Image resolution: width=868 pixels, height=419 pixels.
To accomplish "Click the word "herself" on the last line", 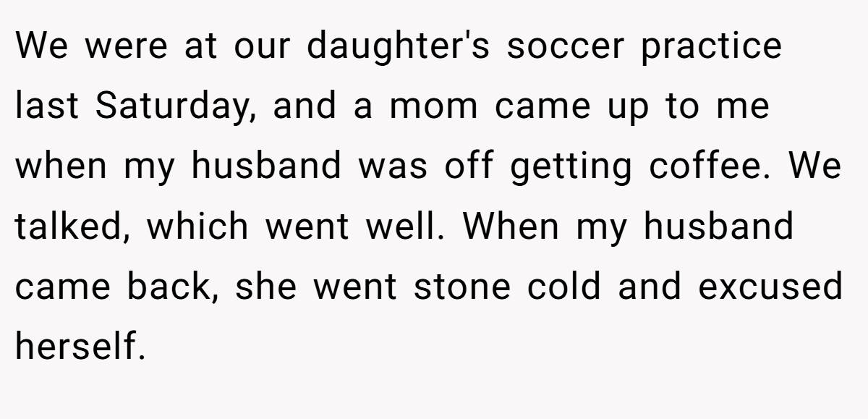I will coord(75,347).
